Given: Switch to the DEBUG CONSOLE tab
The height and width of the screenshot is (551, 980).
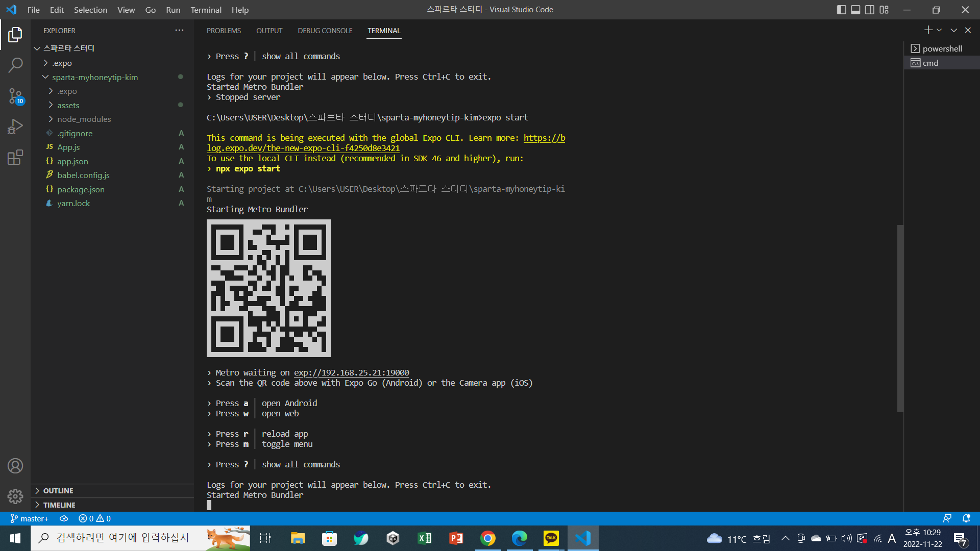Looking at the screenshot, I should coord(325,31).
